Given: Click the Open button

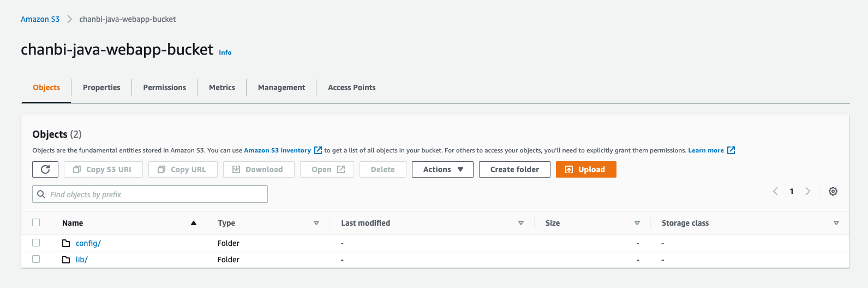Looking at the screenshot, I should 327,169.
